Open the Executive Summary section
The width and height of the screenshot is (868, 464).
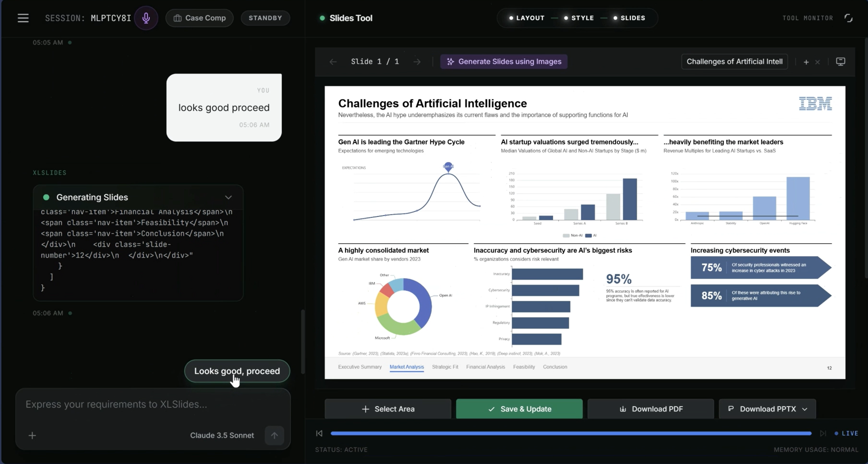click(359, 367)
